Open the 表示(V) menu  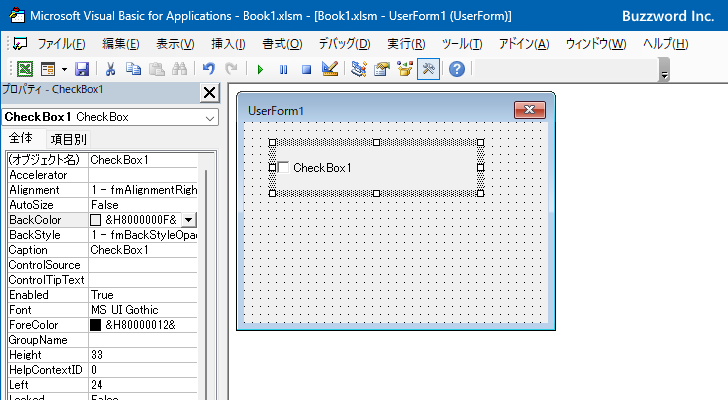click(x=175, y=44)
